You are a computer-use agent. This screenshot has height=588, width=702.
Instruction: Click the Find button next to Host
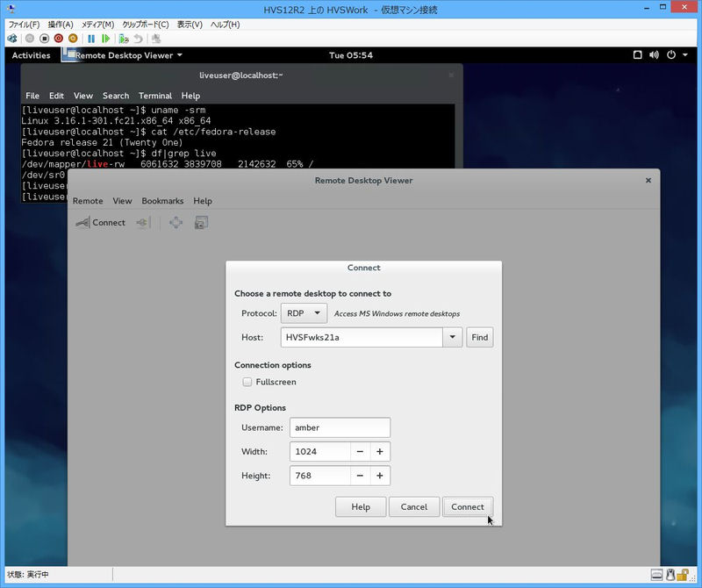[479, 337]
